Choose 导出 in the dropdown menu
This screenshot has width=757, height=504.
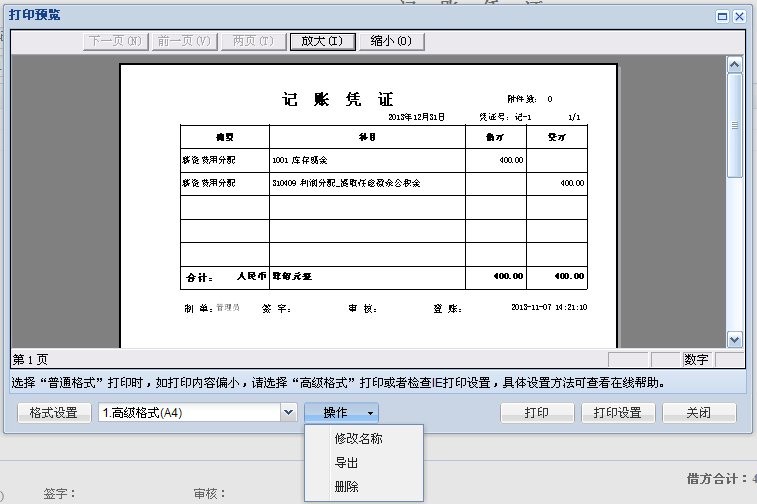[346, 463]
